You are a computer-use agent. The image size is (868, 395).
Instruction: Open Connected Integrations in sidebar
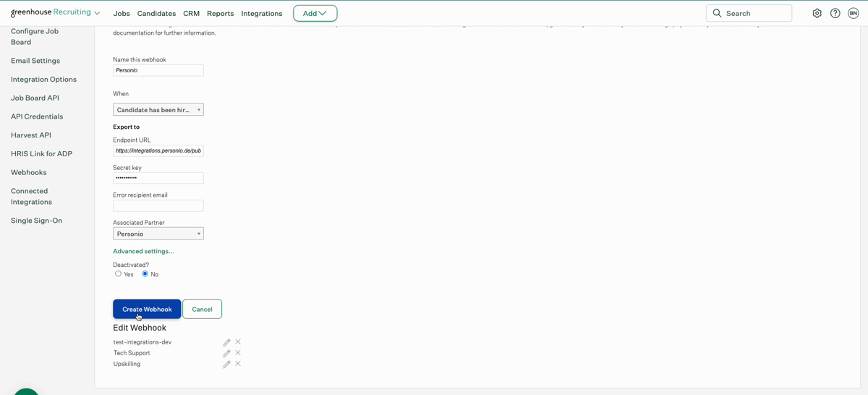[31, 196]
